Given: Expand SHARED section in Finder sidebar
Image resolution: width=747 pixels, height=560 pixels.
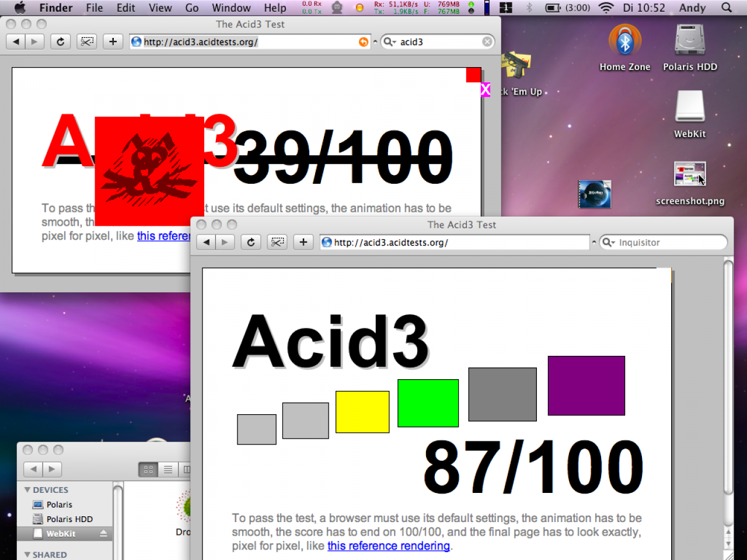Looking at the screenshot, I should click(x=27, y=555).
